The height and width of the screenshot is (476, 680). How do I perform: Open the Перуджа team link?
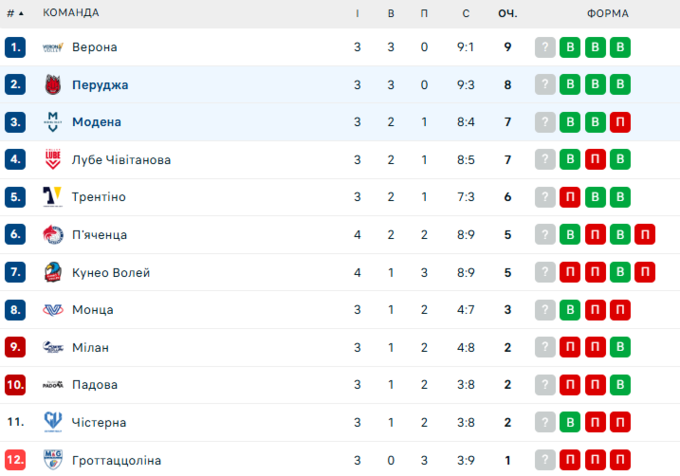point(100,85)
